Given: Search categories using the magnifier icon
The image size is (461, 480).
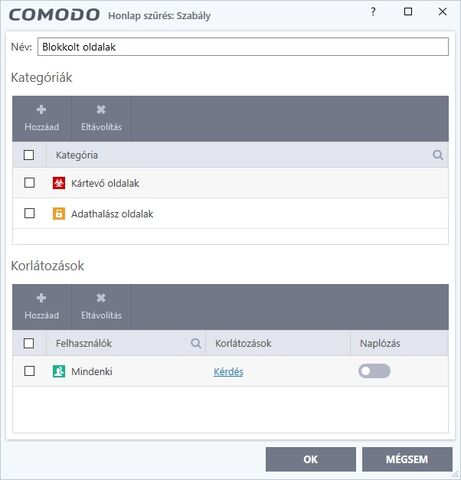Looking at the screenshot, I should pos(438,155).
